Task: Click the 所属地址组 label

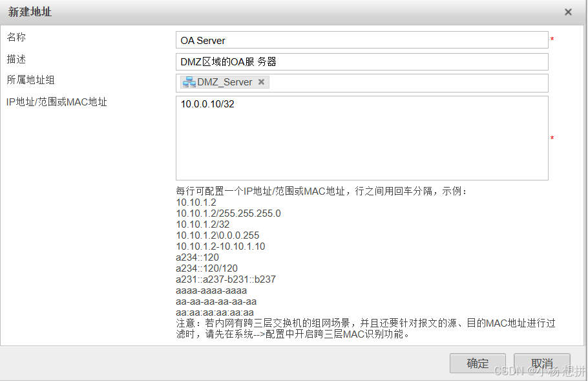Action: coord(31,80)
